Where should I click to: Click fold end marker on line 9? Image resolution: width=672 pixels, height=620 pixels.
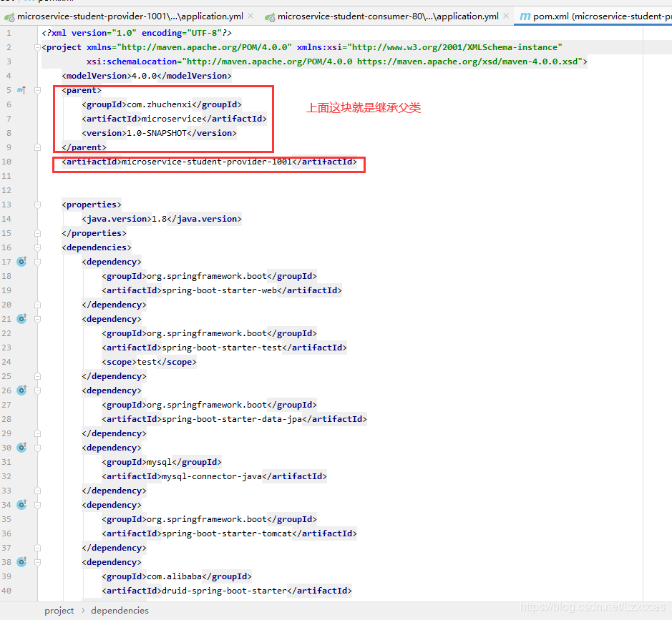pyautogui.click(x=37, y=147)
